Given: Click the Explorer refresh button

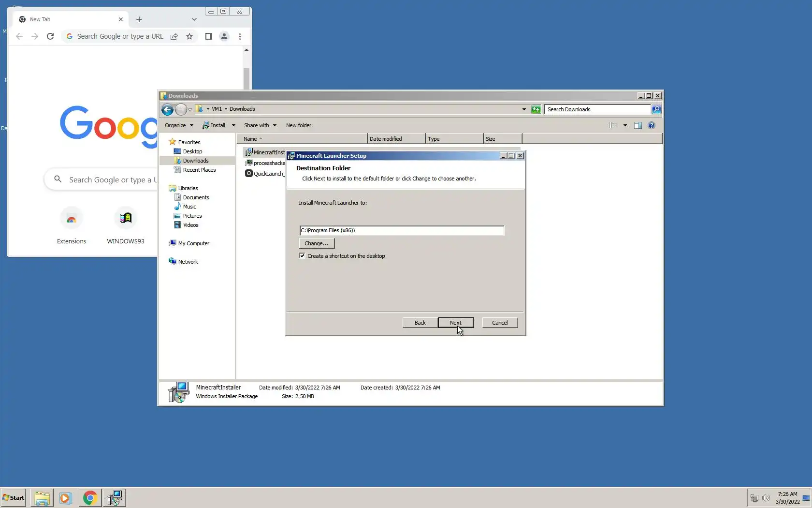Looking at the screenshot, I should [x=536, y=109].
